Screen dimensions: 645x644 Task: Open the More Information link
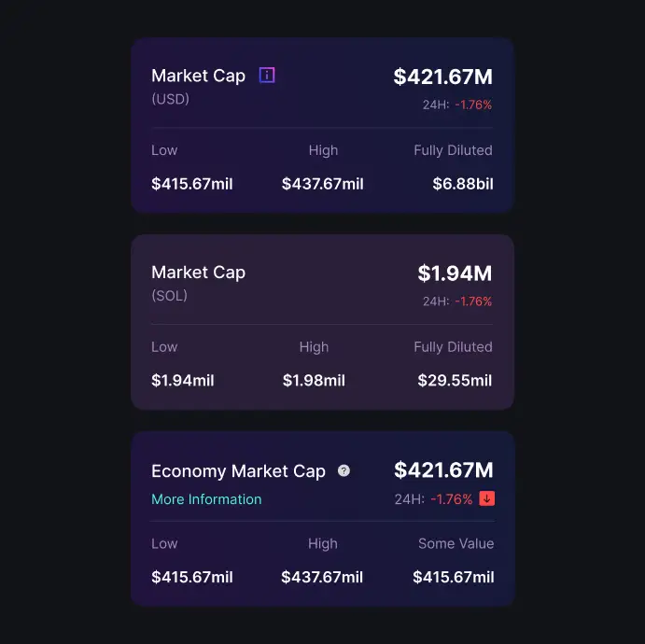(x=206, y=498)
